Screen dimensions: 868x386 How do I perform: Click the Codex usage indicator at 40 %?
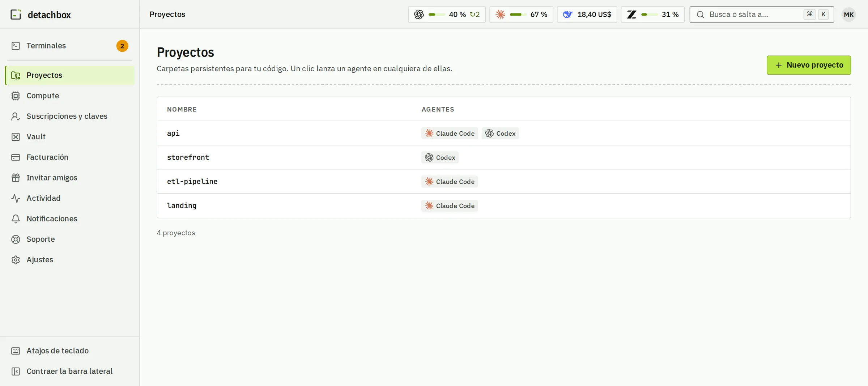447,14
